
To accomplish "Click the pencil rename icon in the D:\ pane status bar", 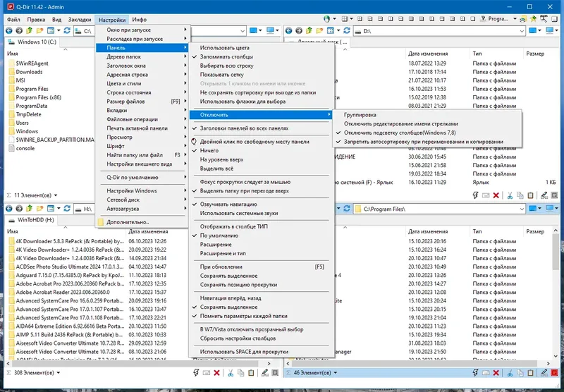I will [544, 195].
